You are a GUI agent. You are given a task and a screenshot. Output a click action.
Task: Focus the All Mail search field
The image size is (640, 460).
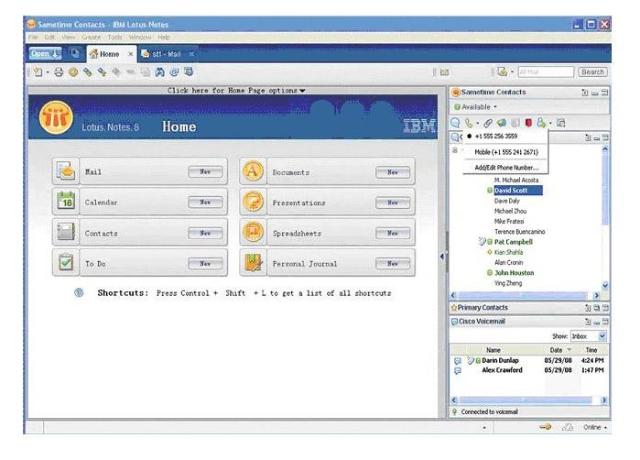(x=546, y=72)
